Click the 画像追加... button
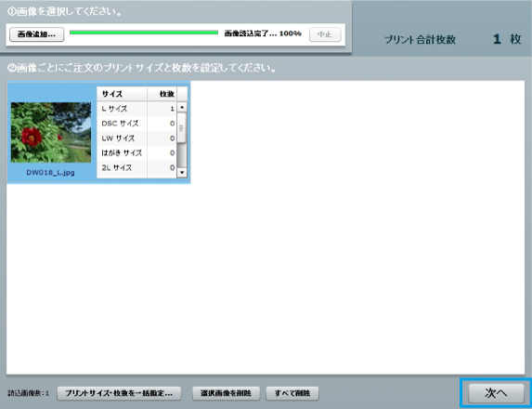 [36, 34]
